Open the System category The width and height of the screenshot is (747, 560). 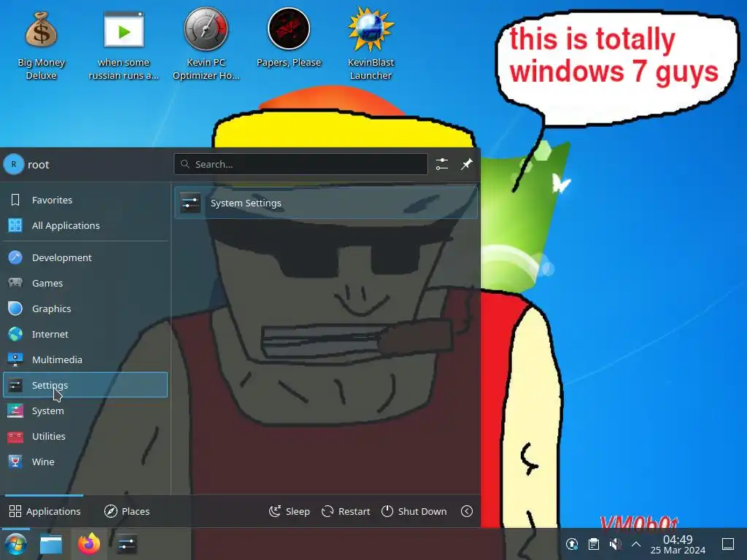(x=85, y=411)
